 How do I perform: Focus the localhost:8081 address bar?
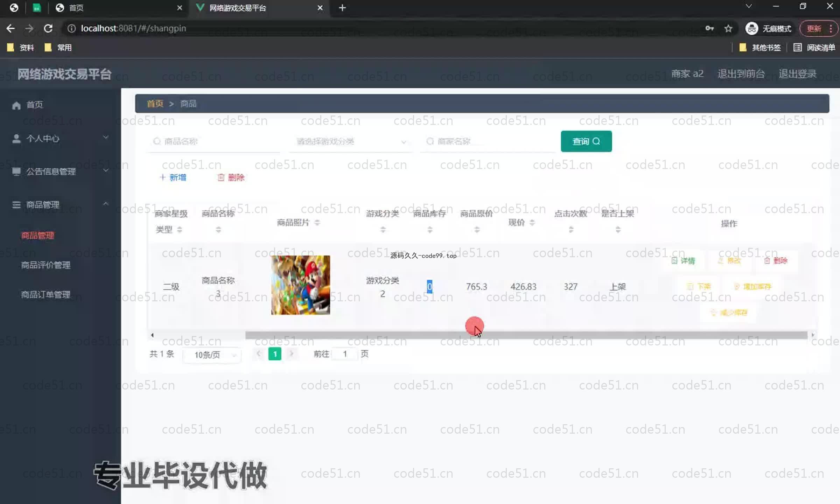pyautogui.click(x=385, y=28)
